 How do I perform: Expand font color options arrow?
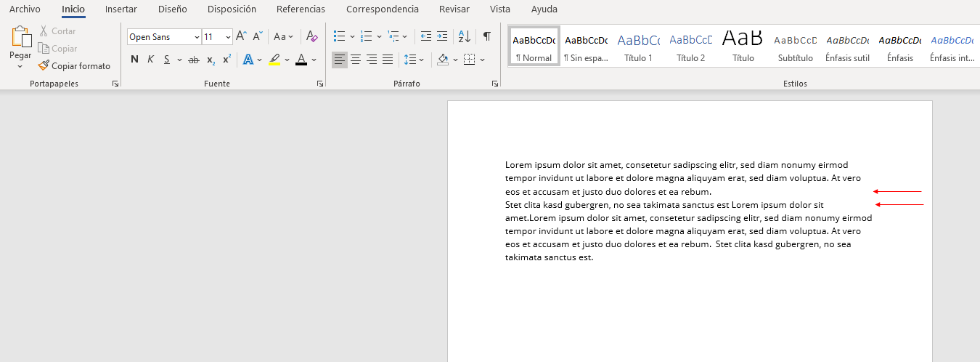(x=314, y=60)
